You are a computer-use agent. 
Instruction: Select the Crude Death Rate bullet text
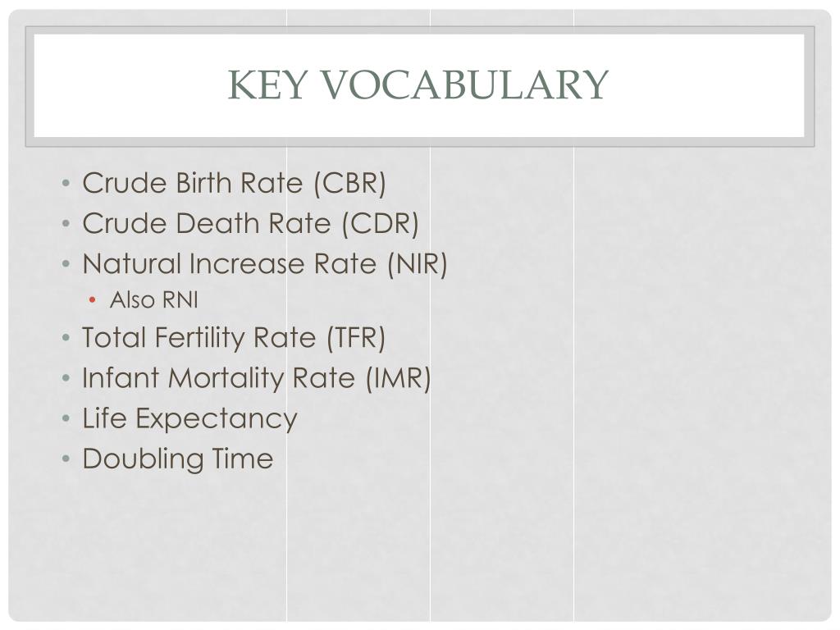(206, 223)
